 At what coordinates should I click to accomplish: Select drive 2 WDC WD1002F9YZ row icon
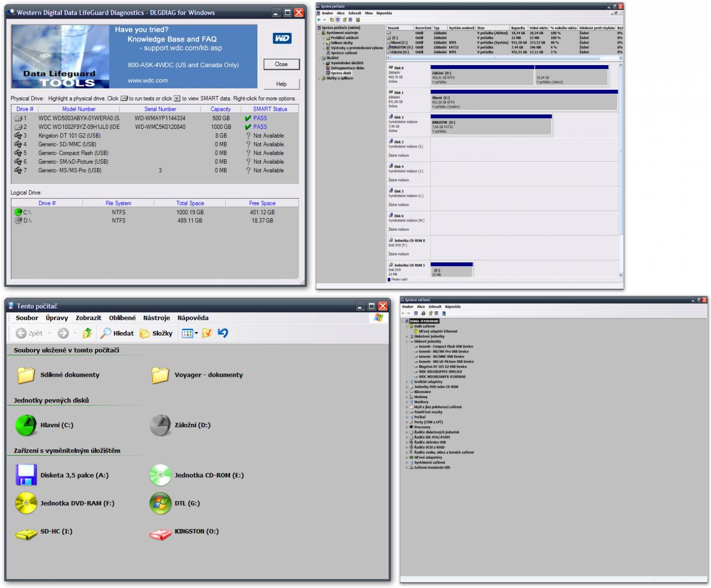[x=18, y=127]
